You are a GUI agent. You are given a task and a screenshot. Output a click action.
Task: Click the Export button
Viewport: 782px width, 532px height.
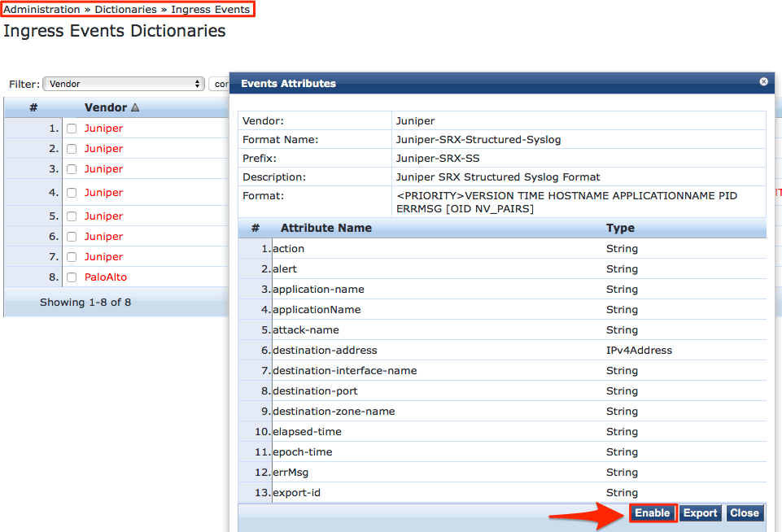(x=700, y=513)
